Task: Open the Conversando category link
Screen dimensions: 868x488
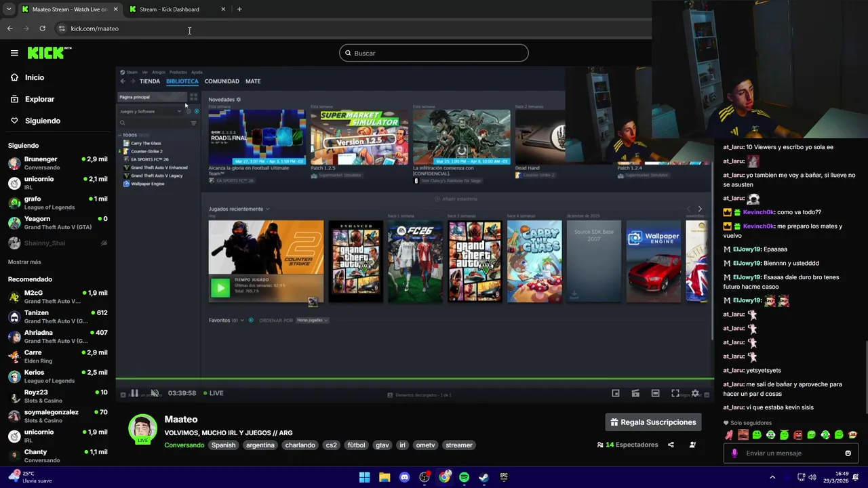Action: click(x=184, y=445)
